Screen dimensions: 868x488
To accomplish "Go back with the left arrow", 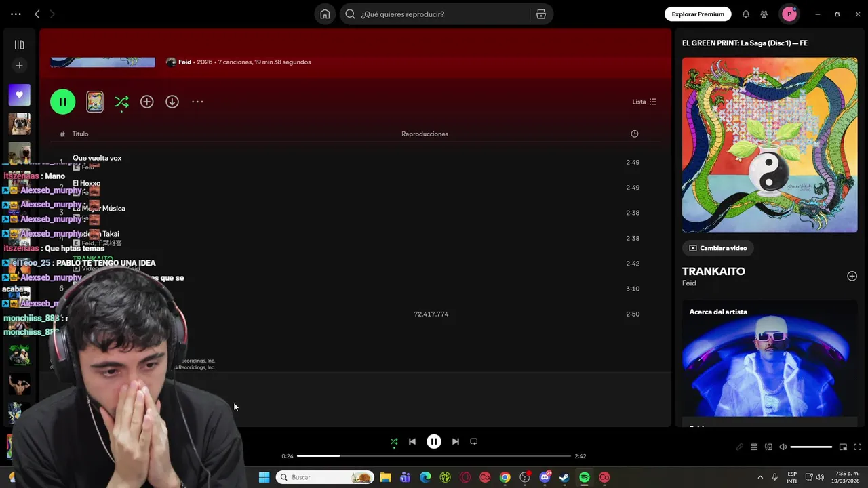I will 37,14.
